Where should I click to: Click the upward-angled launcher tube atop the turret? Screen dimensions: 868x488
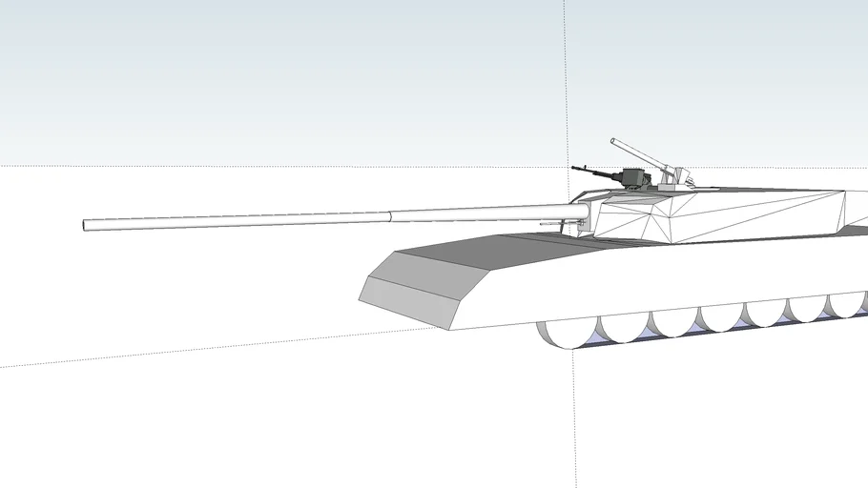coord(637,155)
